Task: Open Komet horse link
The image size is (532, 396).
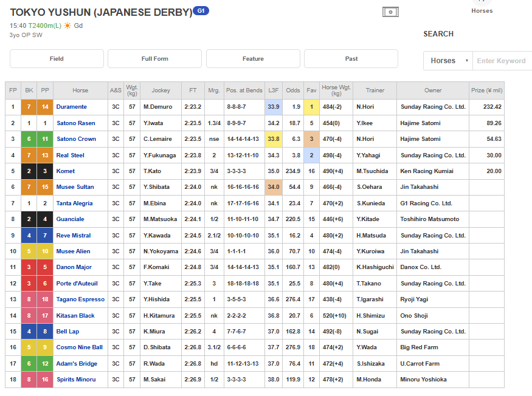Action: (66, 171)
